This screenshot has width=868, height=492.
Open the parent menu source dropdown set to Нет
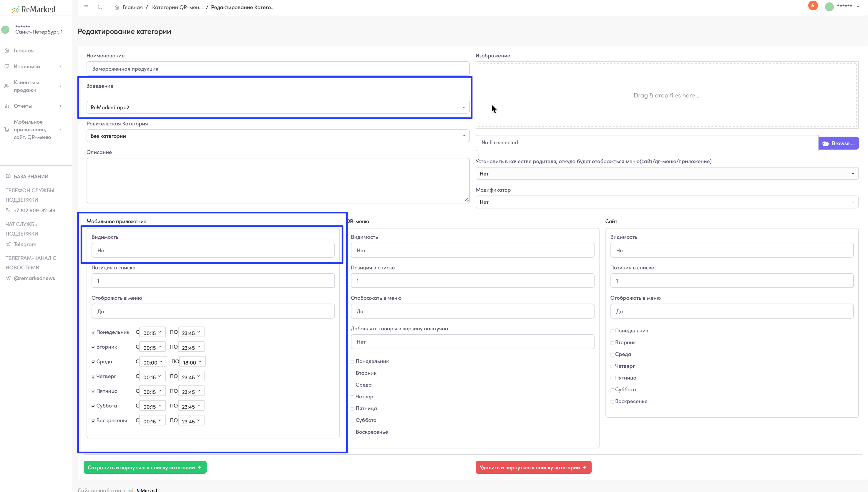pos(667,174)
